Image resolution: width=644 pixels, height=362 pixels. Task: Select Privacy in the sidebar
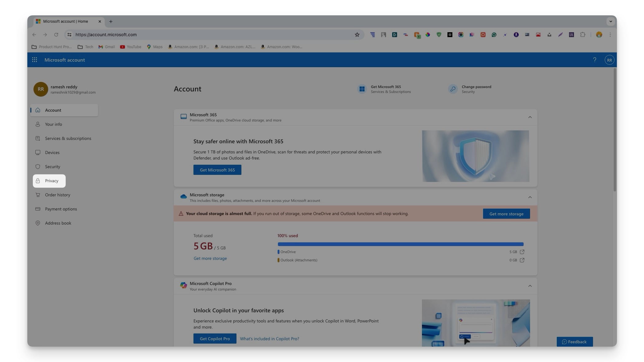point(49,181)
